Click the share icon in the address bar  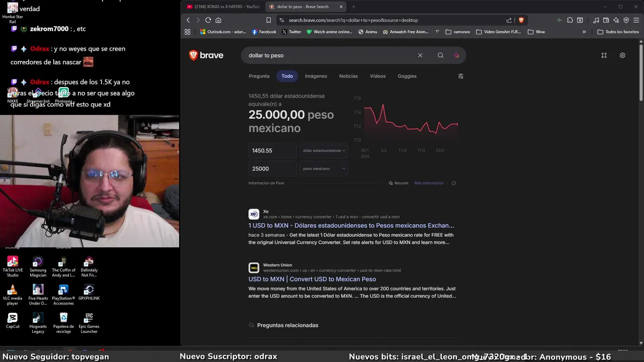pyautogui.click(x=509, y=20)
